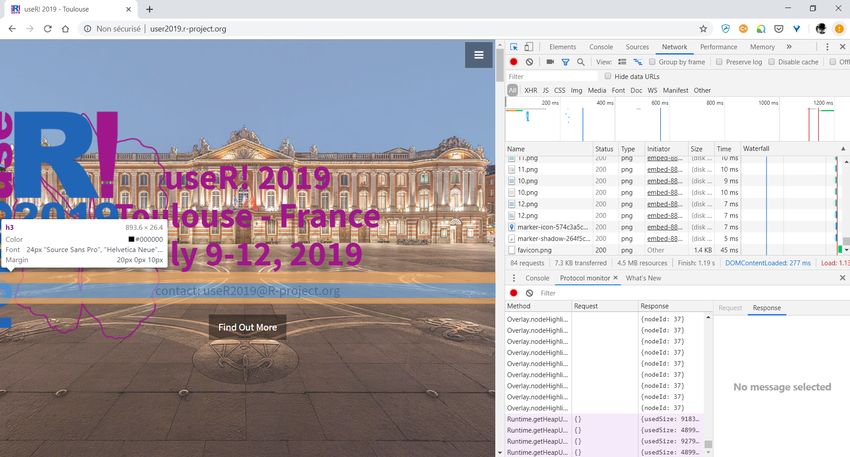Open the Pocket extension icon
This screenshot has height=457, width=850.
point(778,29)
